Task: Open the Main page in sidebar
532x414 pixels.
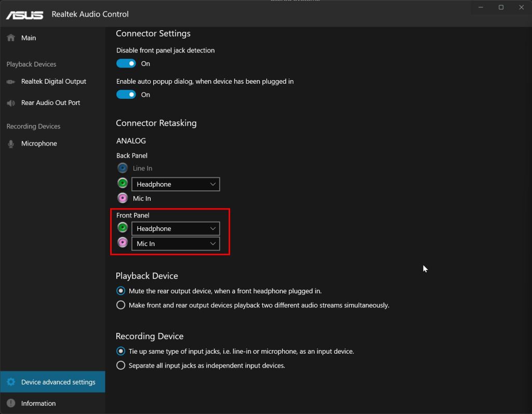Action: point(52,37)
